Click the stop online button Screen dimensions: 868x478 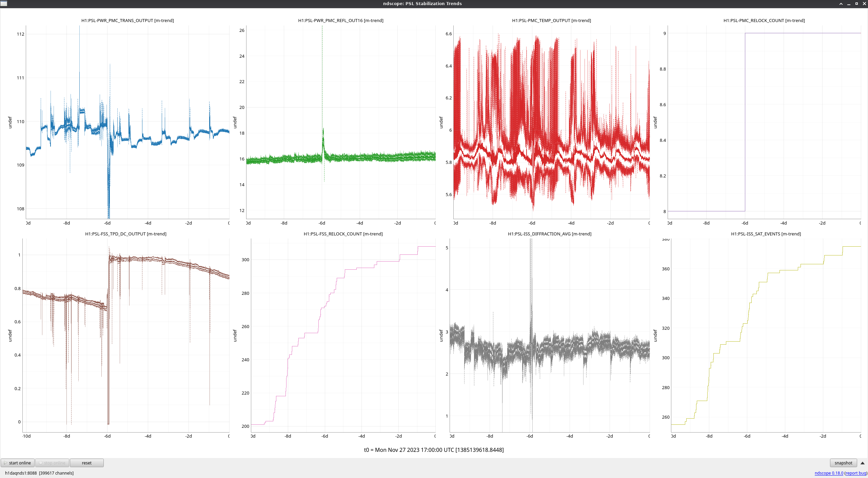coord(52,463)
